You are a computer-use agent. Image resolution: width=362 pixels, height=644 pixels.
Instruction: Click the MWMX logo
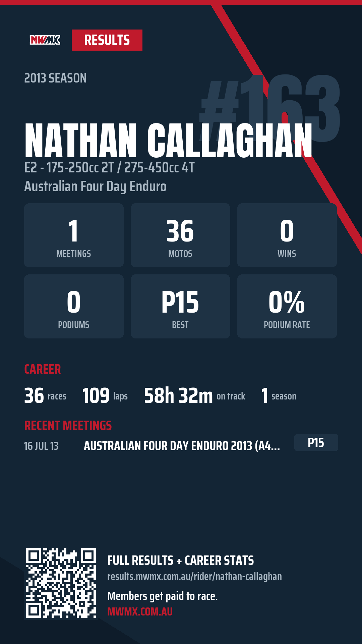click(45, 40)
